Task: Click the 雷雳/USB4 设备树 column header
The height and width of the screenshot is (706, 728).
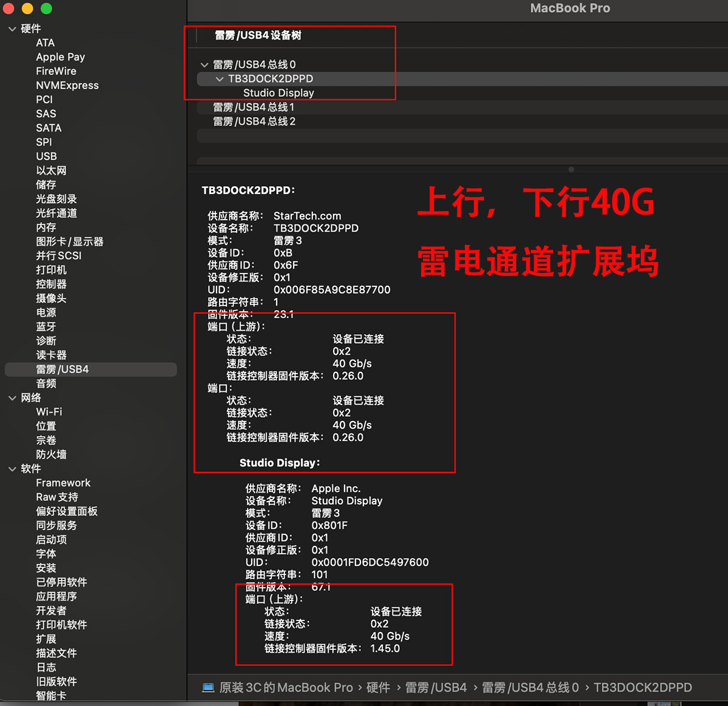Action: click(258, 35)
